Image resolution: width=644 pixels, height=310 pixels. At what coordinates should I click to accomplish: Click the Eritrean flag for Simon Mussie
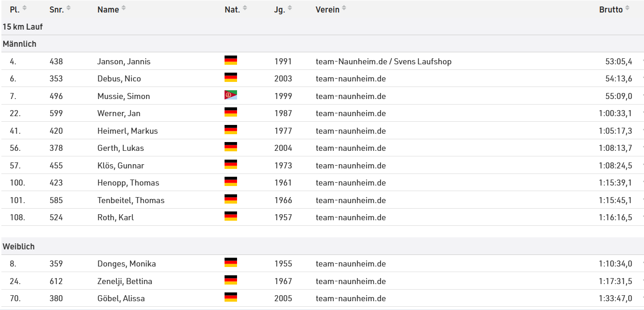coord(231,95)
